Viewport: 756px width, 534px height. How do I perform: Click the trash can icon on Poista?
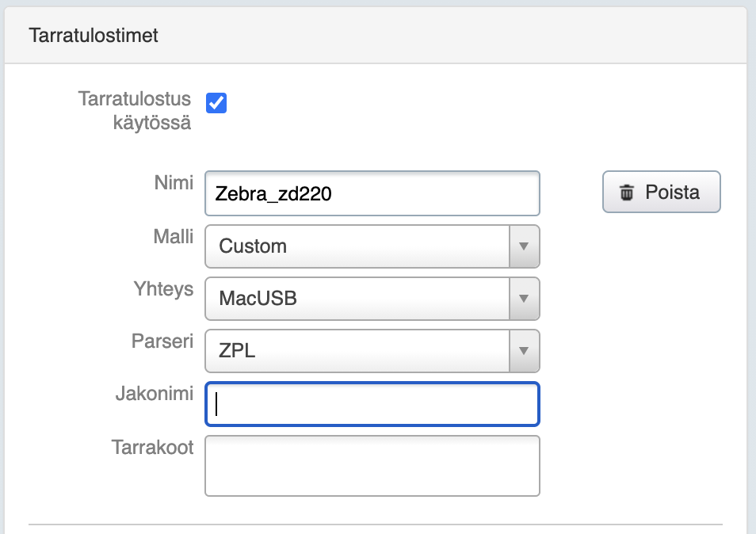point(627,193)
